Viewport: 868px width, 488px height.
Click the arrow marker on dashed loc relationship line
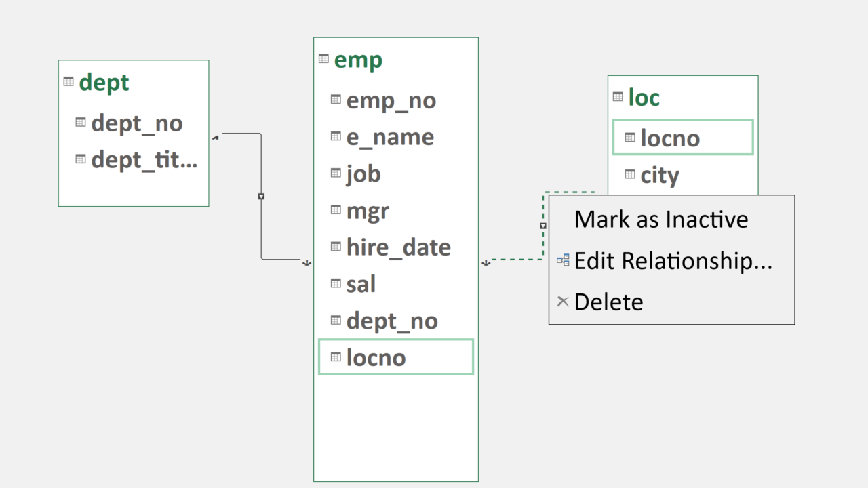click(543, 226)
